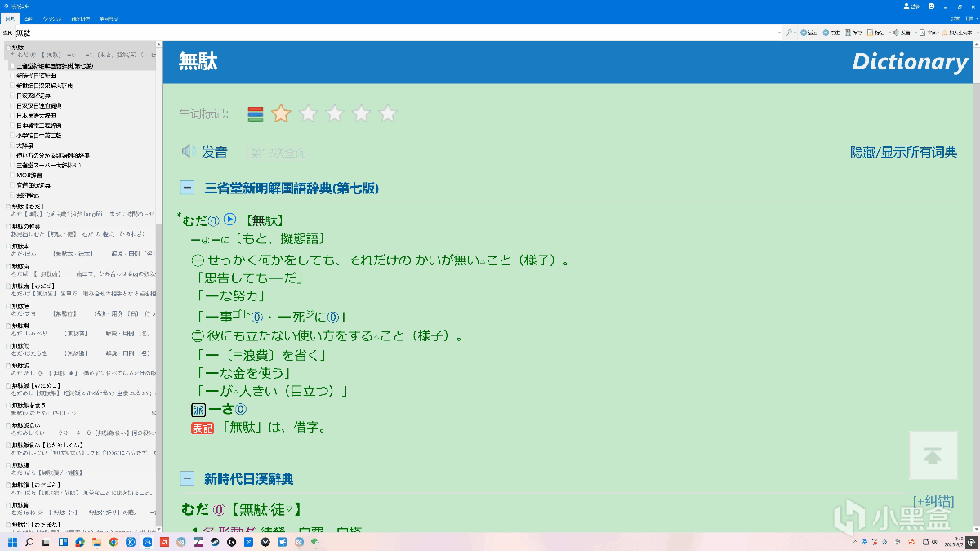Click the magnifier search icon in toolbar
The height and width of the screenshot is (551, 980).
pyautogui.click(x=789, y=33)
